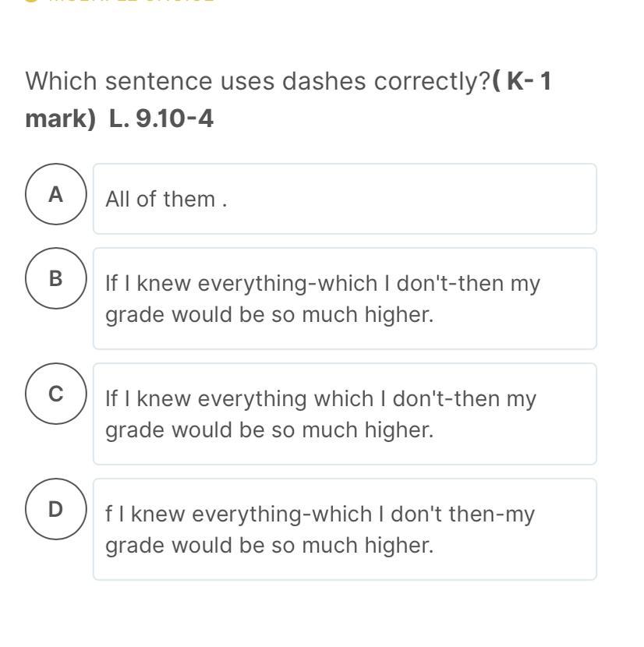The image size is (644, 647).
Task: Click the 'All of them .' answer box
Action: pyautogui.click(x=345, y=199)
